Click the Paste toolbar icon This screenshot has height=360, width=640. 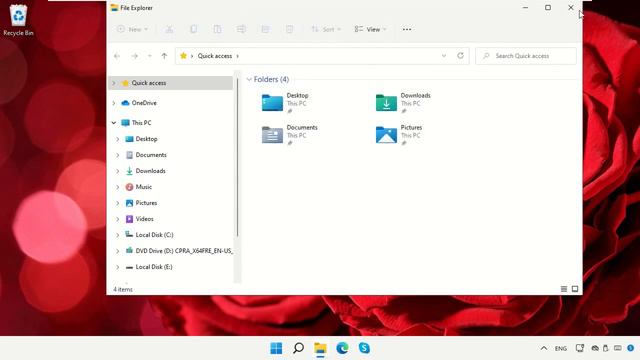point(217,29)
